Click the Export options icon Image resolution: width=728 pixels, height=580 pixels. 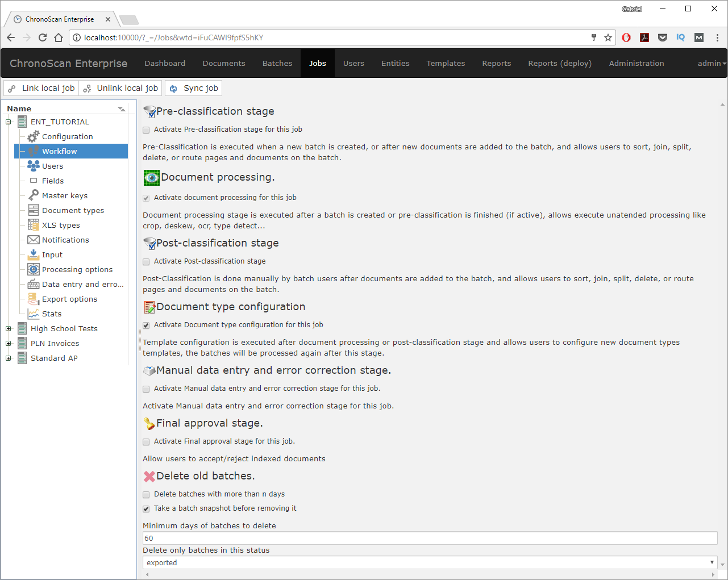tap(34, 299)
